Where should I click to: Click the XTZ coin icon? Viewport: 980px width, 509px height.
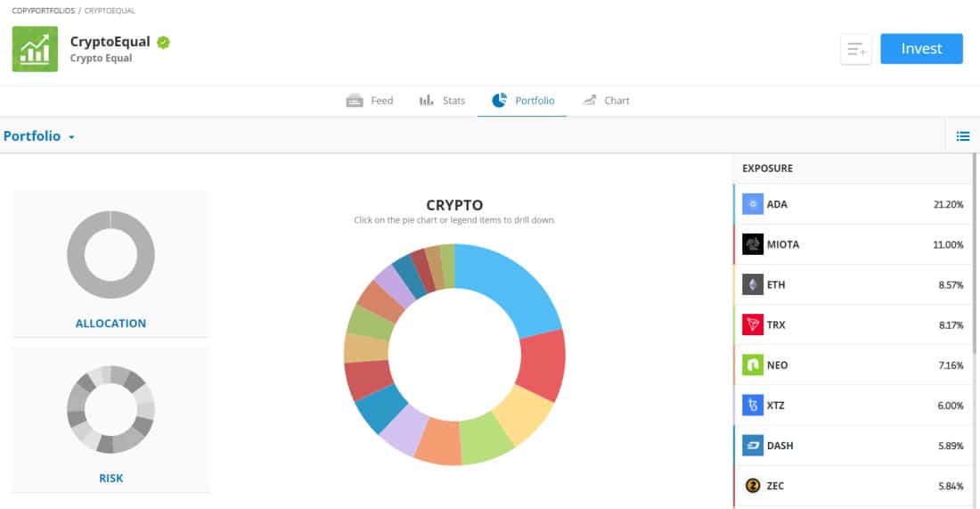[x=753, y=406]
